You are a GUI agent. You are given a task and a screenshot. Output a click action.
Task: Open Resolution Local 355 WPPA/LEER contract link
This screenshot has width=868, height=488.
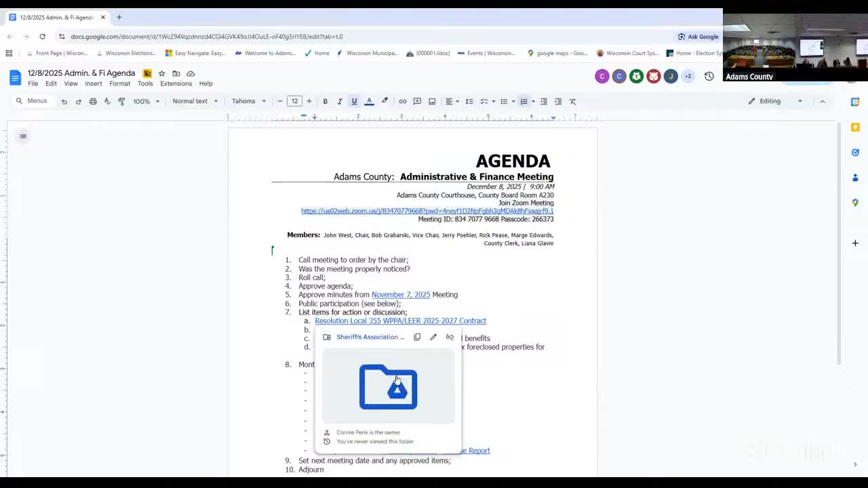(x=400, y=321)
